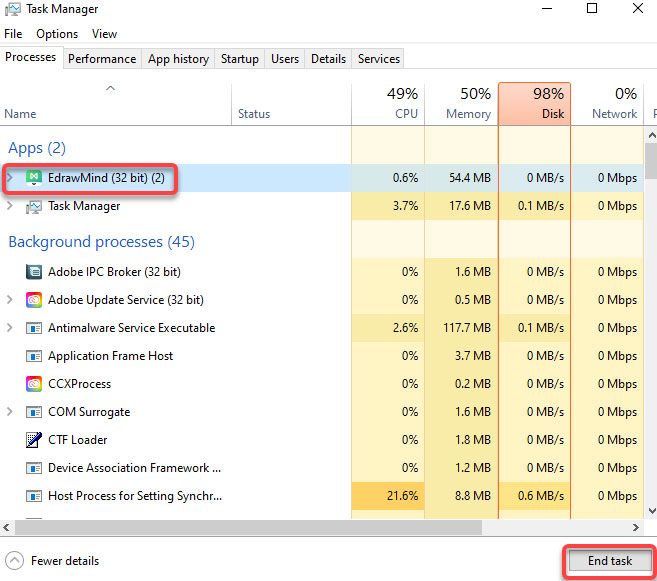This screenshot has height=581, width=657.
Task: Switch to the Details tab
Action: [328, 59]
